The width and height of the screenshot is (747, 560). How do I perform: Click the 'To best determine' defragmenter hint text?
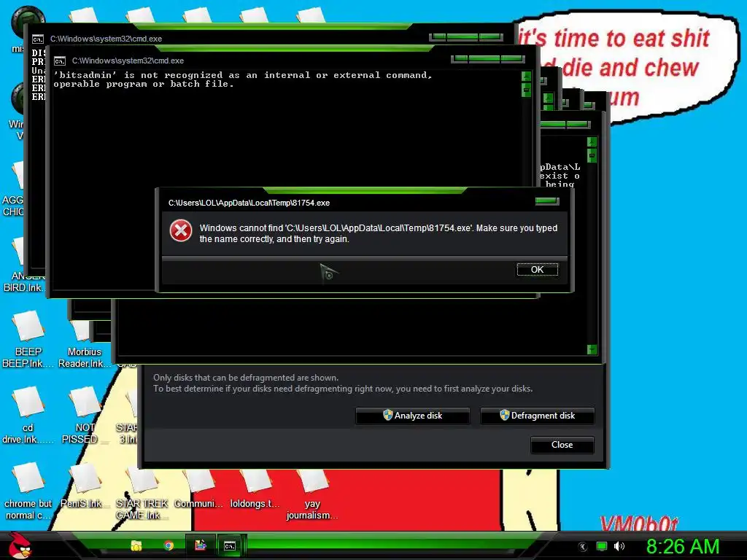(343, 389)
